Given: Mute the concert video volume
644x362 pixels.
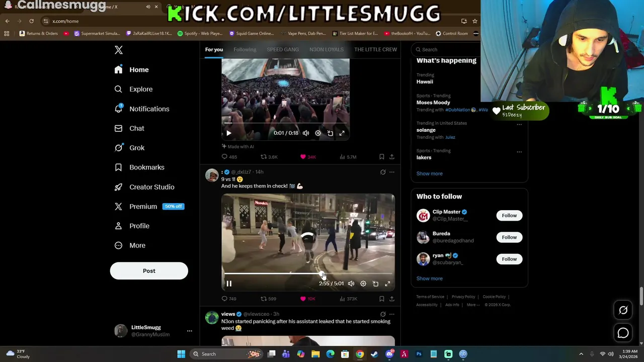Looking at the screenshot, I should pyautogui.click(x=306, y=133).
